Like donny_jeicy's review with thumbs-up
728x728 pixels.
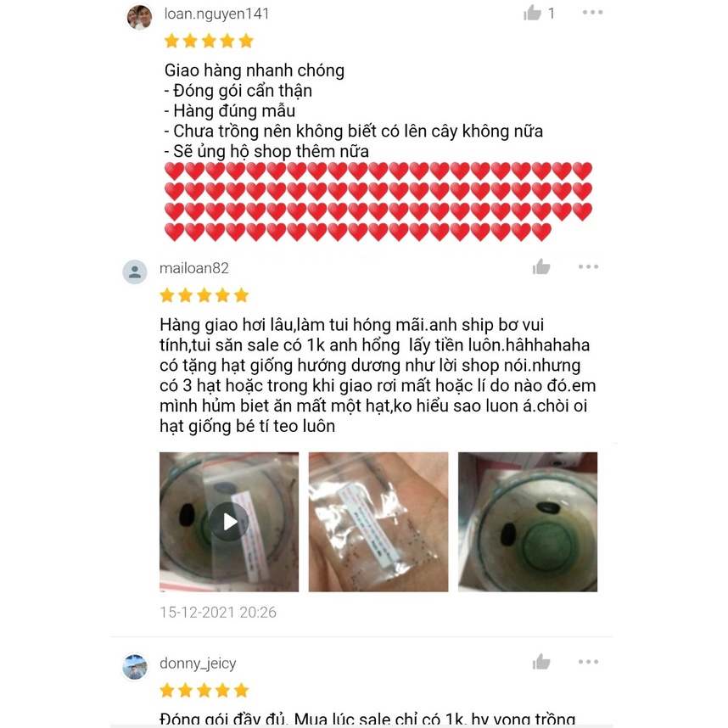click(x=540, y=662)
